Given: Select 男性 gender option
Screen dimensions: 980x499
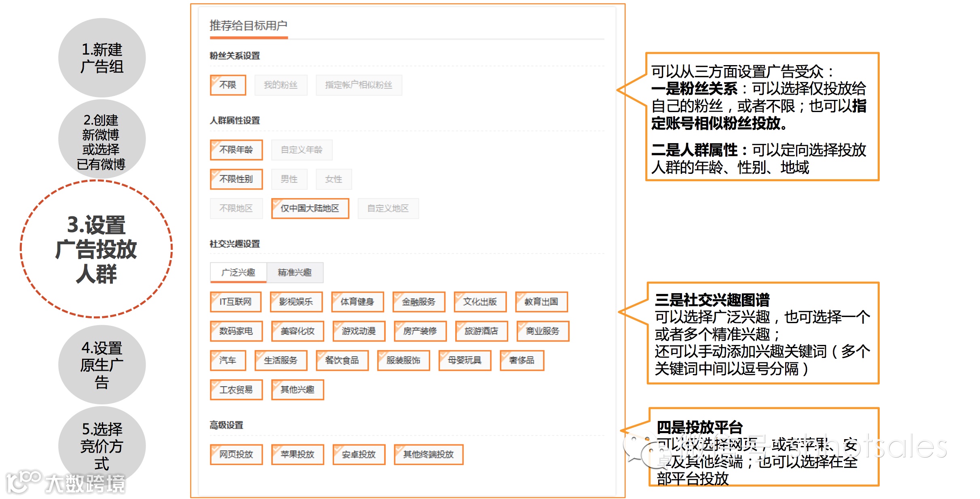Looking at the screenshot, I should click(x=289, y=179).
